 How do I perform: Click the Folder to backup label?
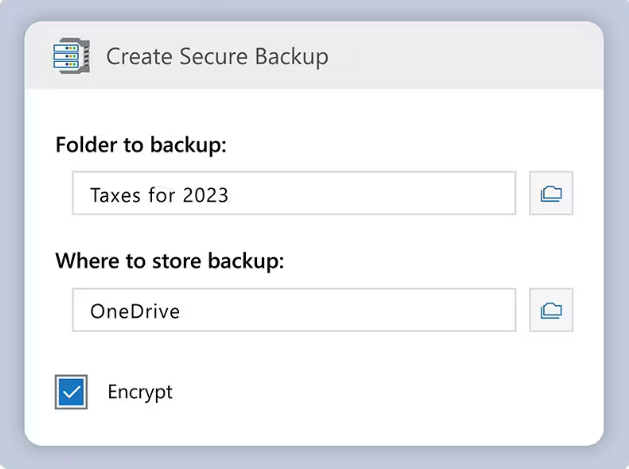pyautogui.click(x=141, y=145)
